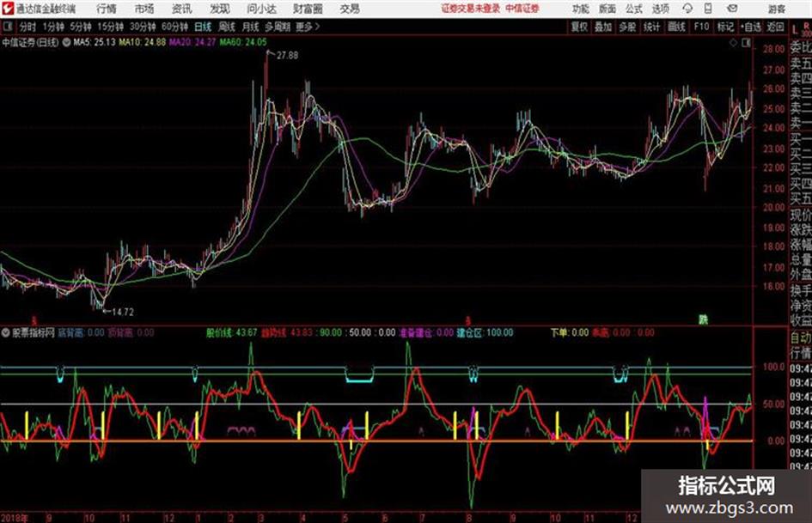Click the 建仓区: 100.00 indicator label

point(485,332)
